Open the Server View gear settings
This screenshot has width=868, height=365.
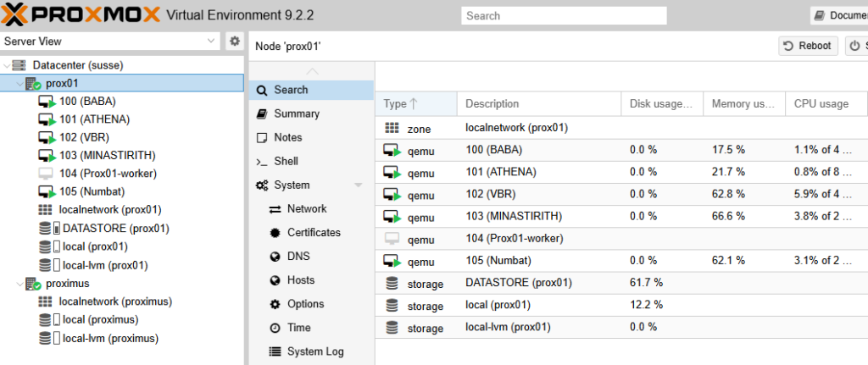(x=235, y=41)
